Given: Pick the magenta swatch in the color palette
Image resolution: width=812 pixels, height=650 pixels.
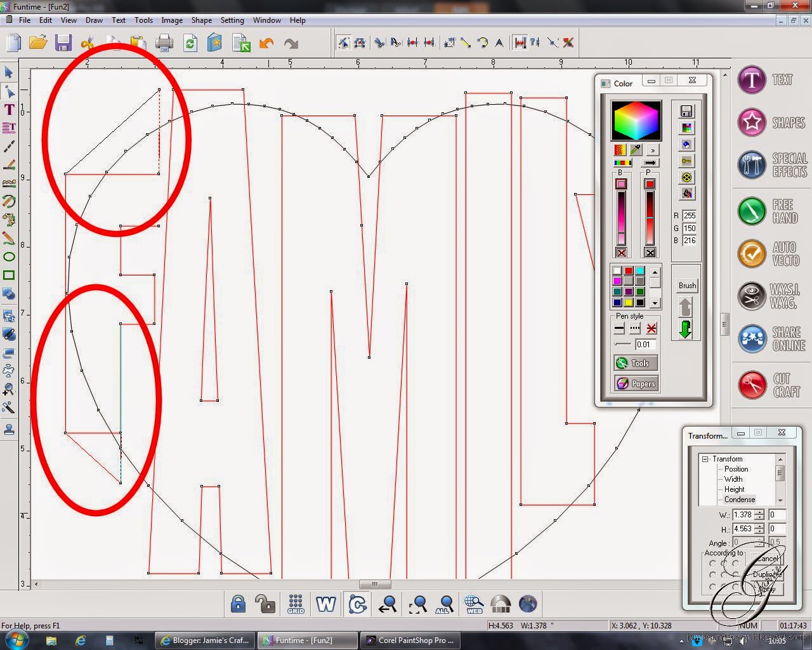Looking at the screenshot, I should tap(617, 281).
